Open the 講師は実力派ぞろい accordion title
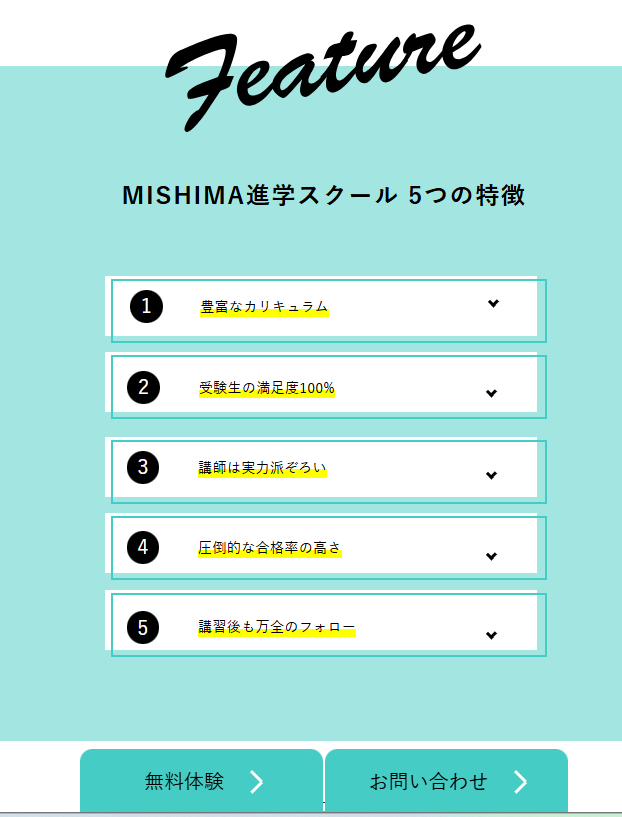Image resolution: width=622 pixels, height=817 pixels. tap(262, 468)
